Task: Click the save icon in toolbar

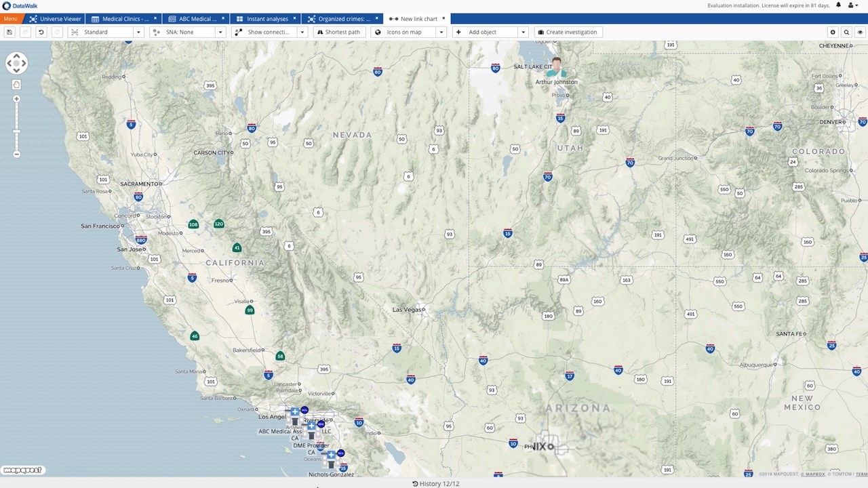Action: tap(9, 32)
